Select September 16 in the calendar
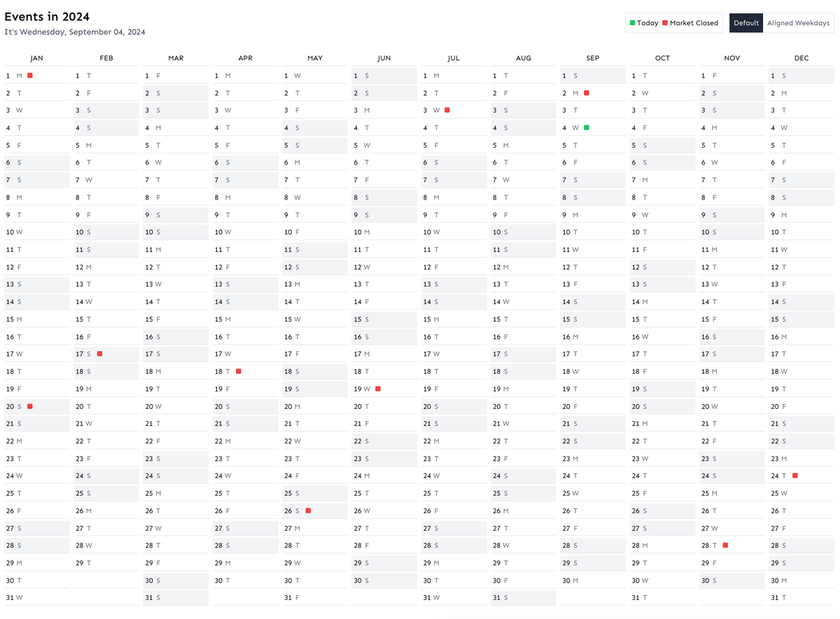This screenshot has height=619, width=840. (x=593, y=337)
